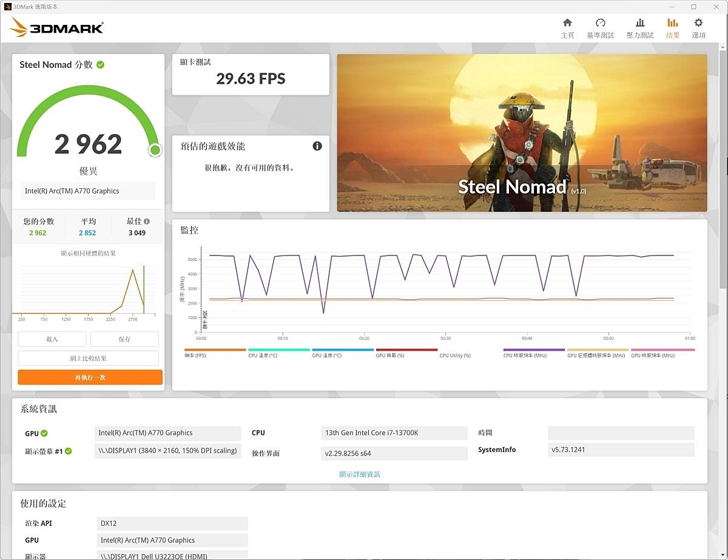The image size is (728, 560).
Task: Click the 3DMark logo in header
Action: point(58,27)
